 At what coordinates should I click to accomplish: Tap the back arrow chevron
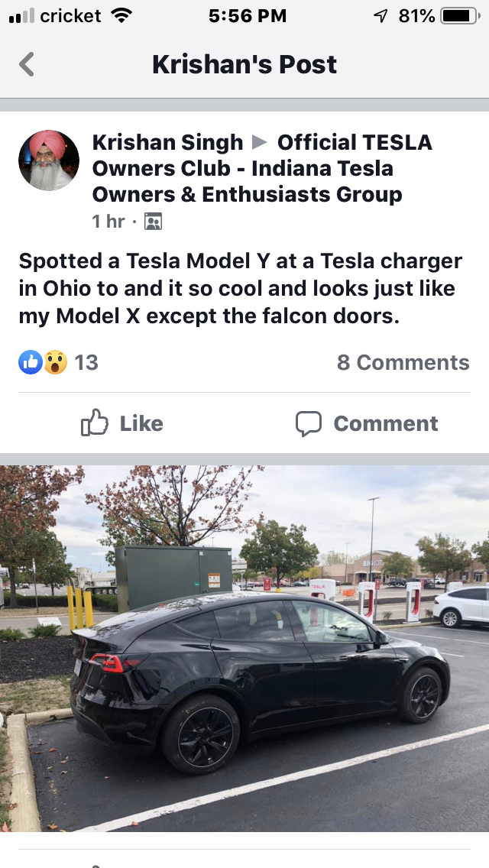[27, 64]
